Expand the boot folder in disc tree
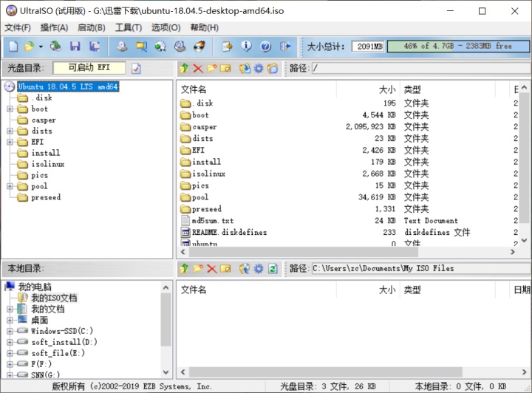 [10, 109]
